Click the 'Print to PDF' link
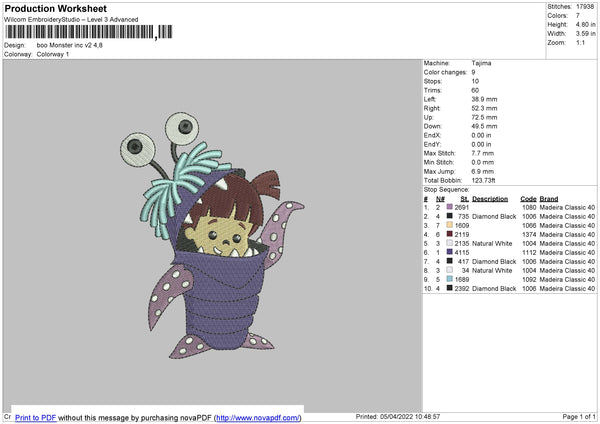Viewport: 600px width, 424px height. [36, 417]
